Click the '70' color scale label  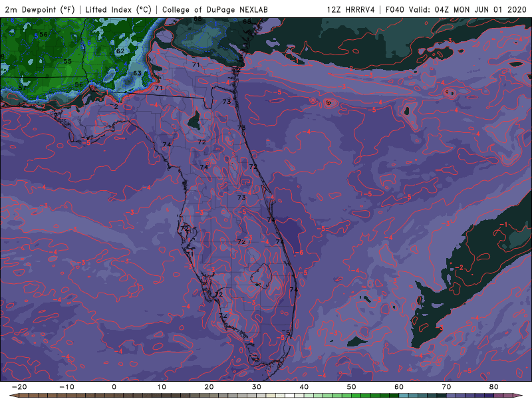[446, 387]
